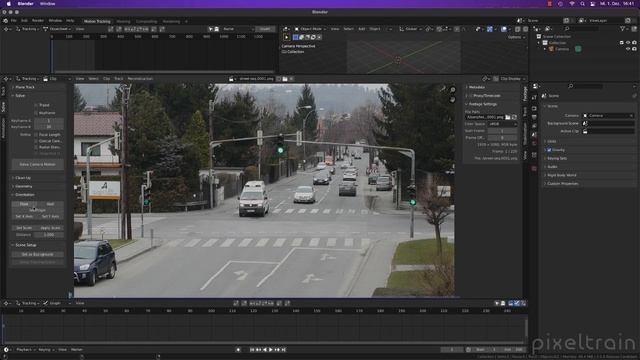Click the Blender logo icon in menu bar
640x360 pixels.
(5, 20)
